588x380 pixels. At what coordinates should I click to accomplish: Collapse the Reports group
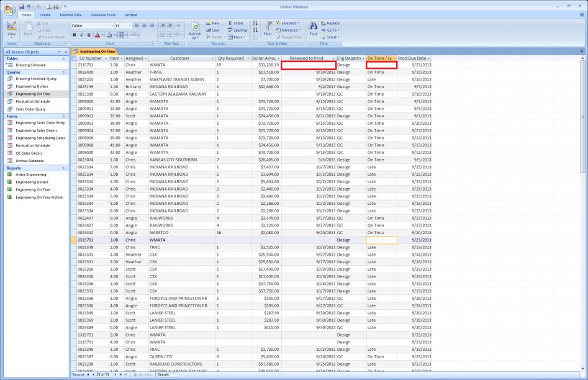click(63, 168)
